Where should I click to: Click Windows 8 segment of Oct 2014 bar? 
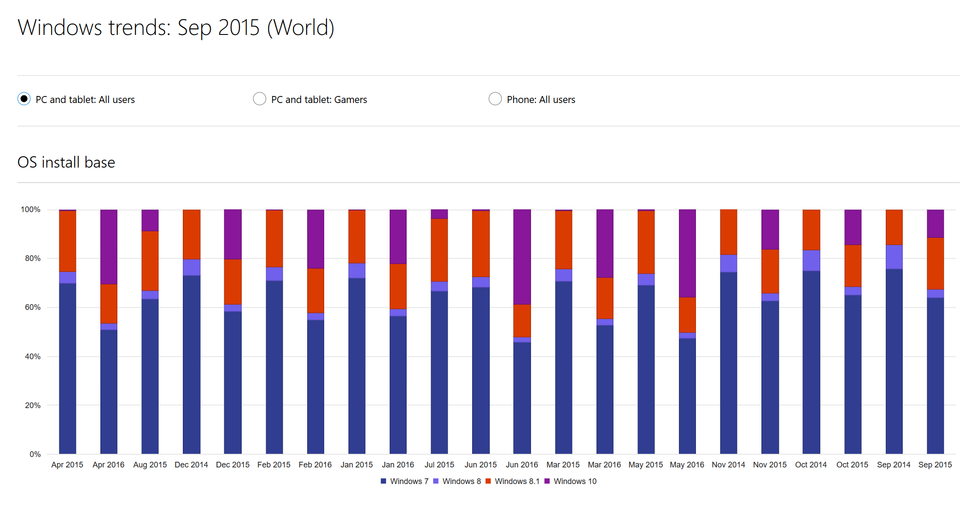pos(811,261)
